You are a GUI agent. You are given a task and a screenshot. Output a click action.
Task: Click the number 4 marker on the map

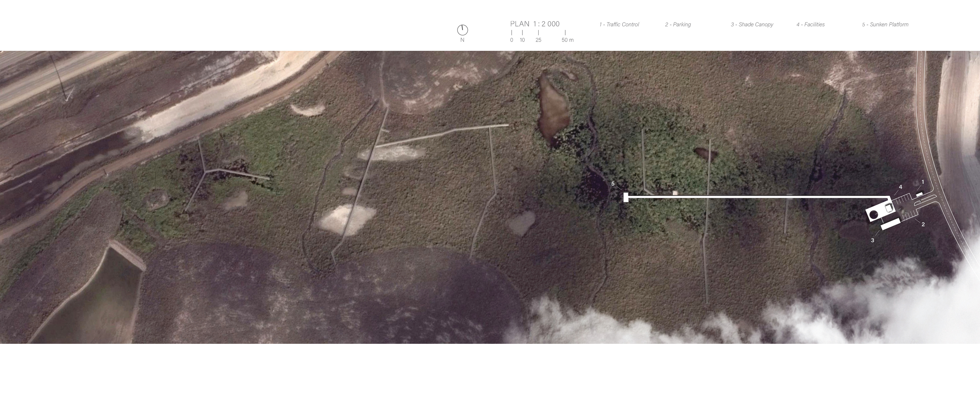[900, 187]
